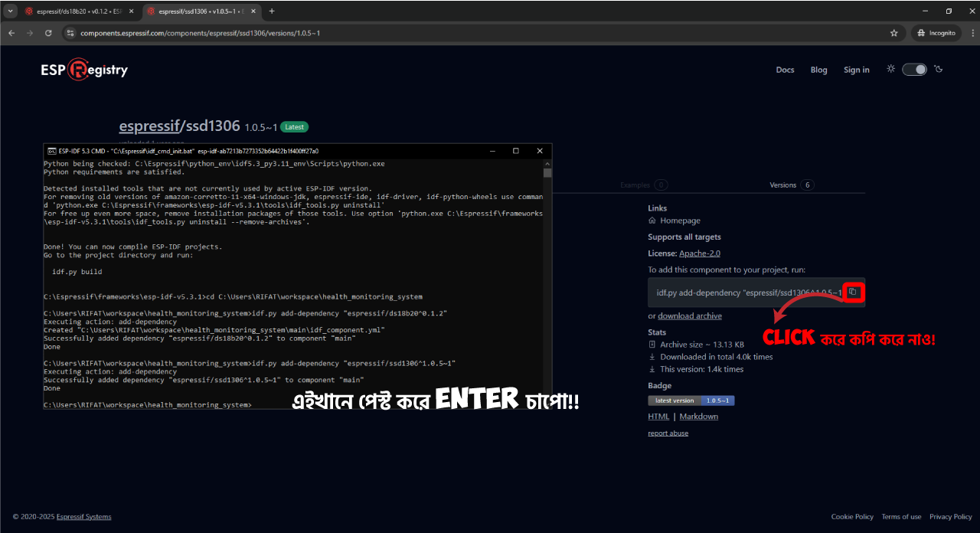The image size is (980, 533).
Task: Click download icon beside 'Downloaded in total'
Action: (x=652, y=357)
